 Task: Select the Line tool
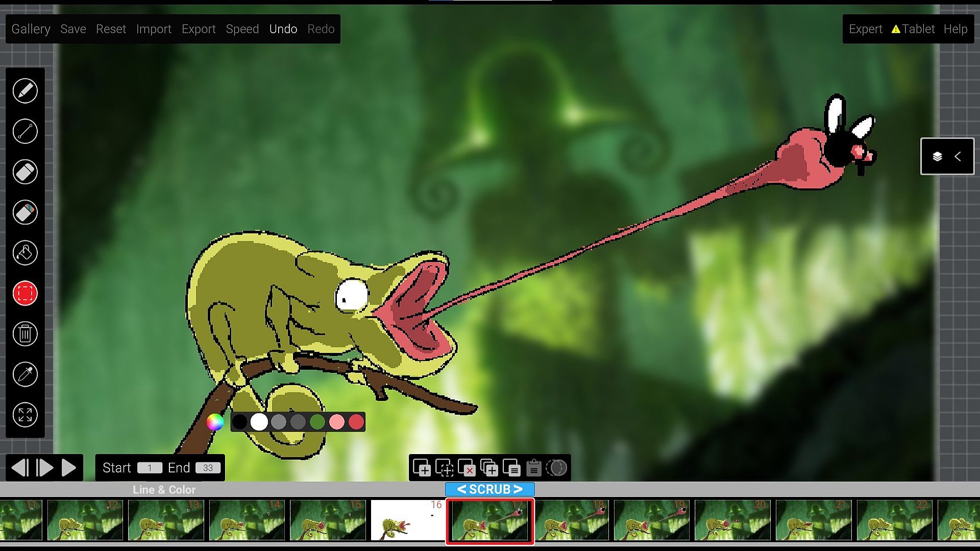click(x=25, y=131)
